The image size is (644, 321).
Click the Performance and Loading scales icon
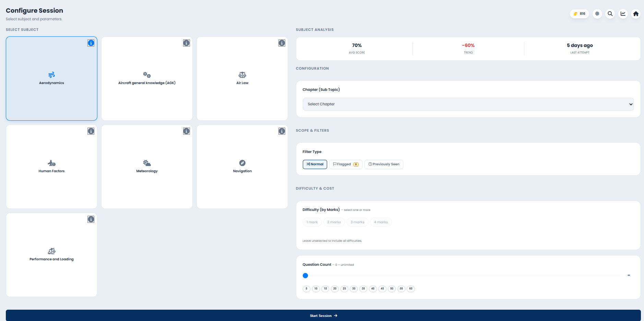point(51,251)
